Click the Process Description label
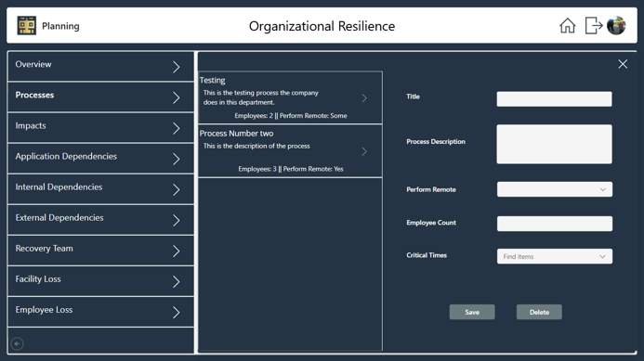644x361 pixels. point(436,142)
